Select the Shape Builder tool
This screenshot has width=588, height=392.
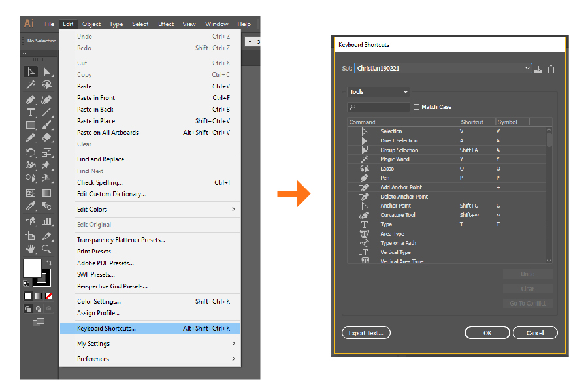coord(30,178)
